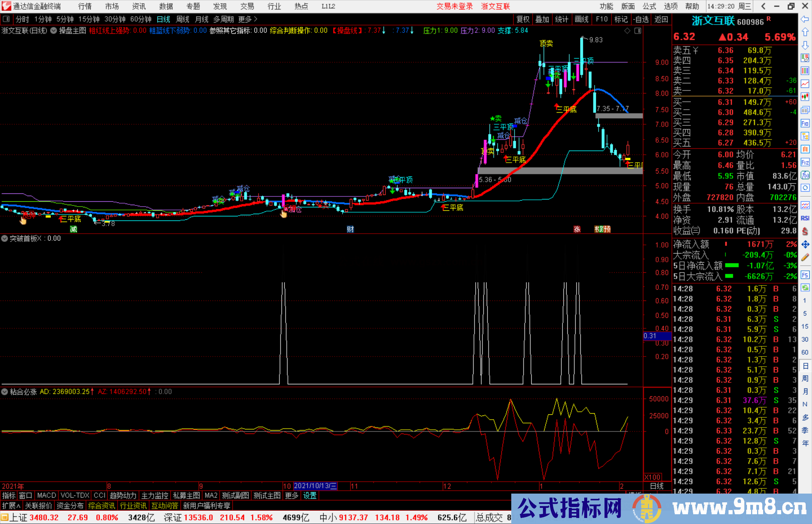Image resolution: width=812 pixels, height=524 pixels.
Task: Toggle the 突破首板X indicator circle button
Action: point(5,238)
